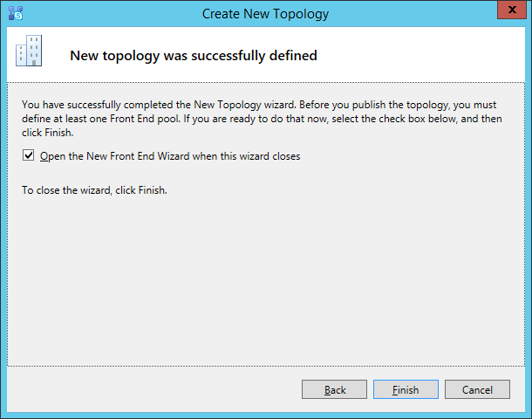532x419 pixels.
Task: Go to previous step with Back button
Action: [334, 389]
